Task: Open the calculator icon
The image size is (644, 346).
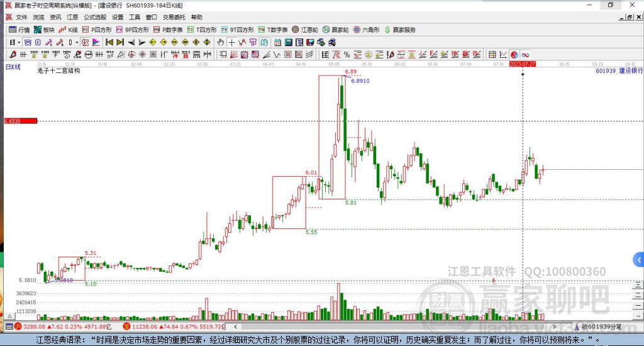Action: coord(288,42)
